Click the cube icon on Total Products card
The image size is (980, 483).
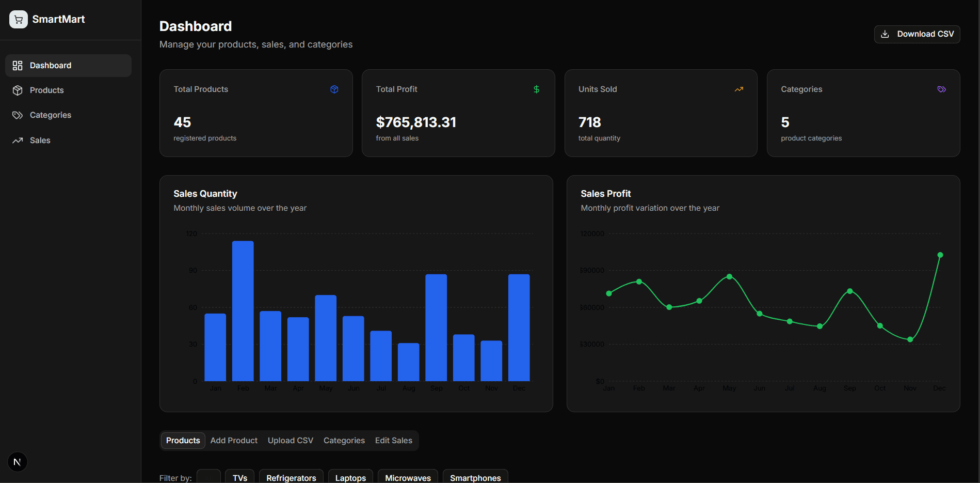[x=334, y=89]
